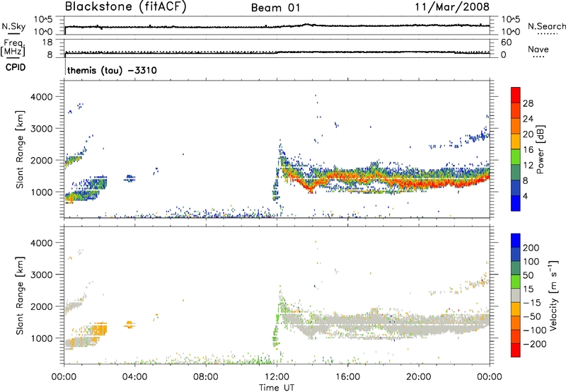Select the 'Freq. [MHz]' axis label
The width and height of the screenshot is (566, 392).
(13, 47)
